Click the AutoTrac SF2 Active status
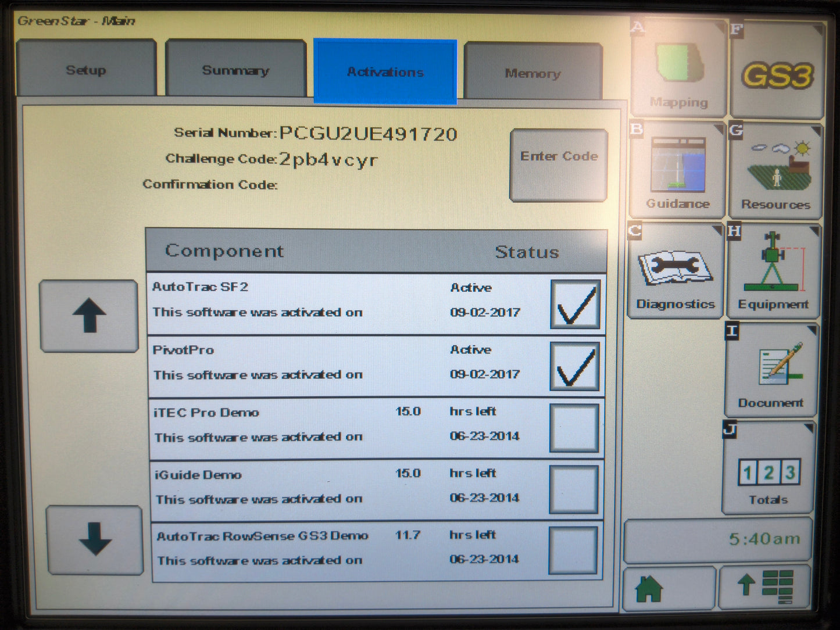 (x=471, y=288)
